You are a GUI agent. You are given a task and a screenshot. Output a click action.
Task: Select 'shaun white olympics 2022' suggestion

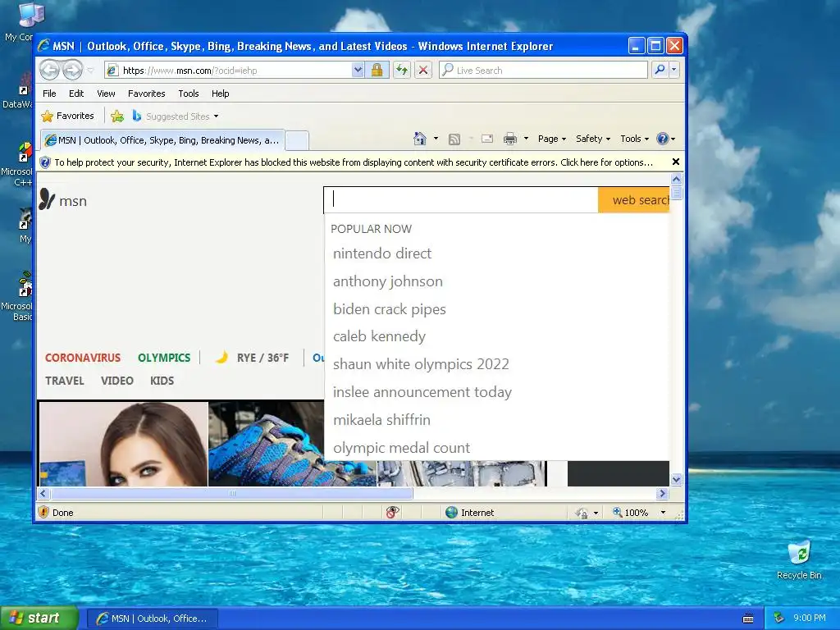tap(421, 364)
